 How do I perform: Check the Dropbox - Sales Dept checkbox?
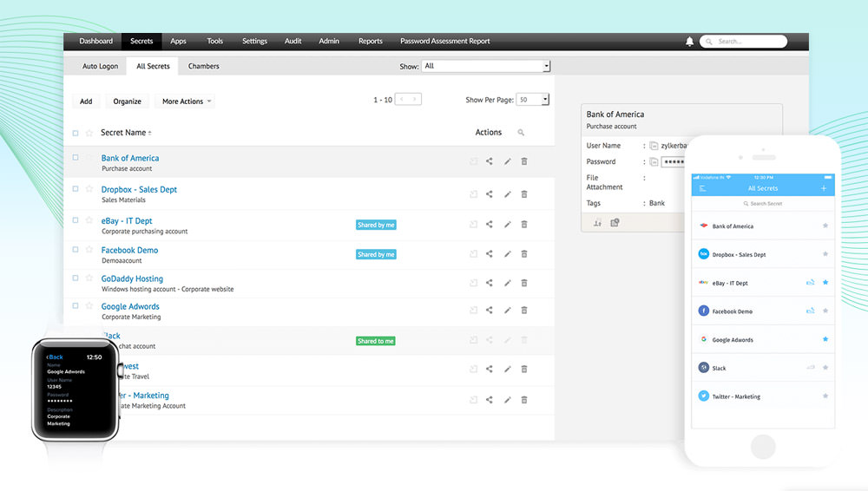point(76,189)
